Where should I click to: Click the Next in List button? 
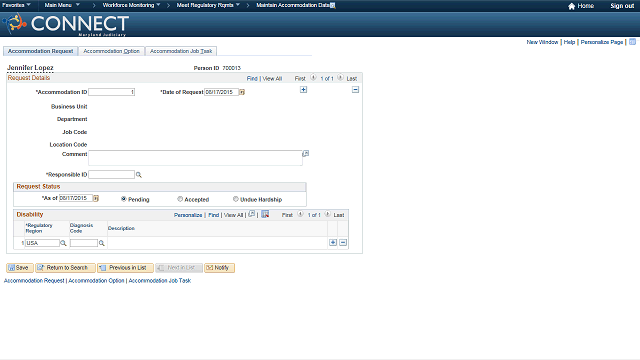point(179,268)
